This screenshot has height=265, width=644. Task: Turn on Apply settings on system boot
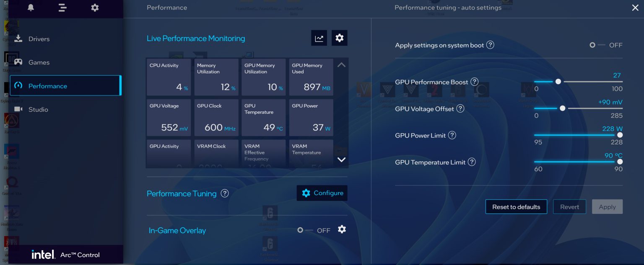pyautogui.click(x=592, y=45)
